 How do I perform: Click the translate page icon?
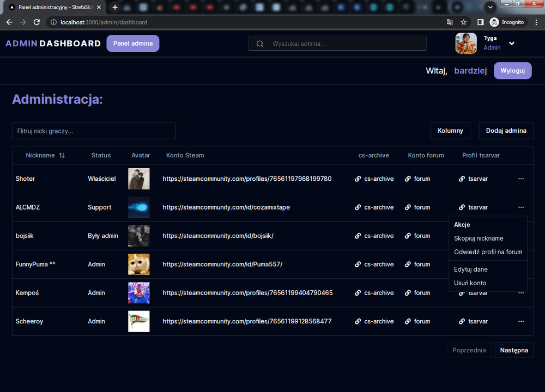pyautogui.click(x=450, y=22)
